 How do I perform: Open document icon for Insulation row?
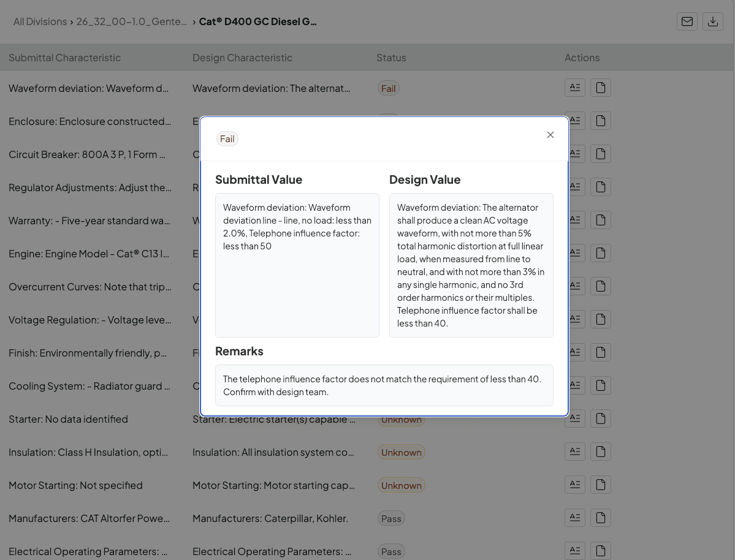pyautogui.click(x=601, y=452)
